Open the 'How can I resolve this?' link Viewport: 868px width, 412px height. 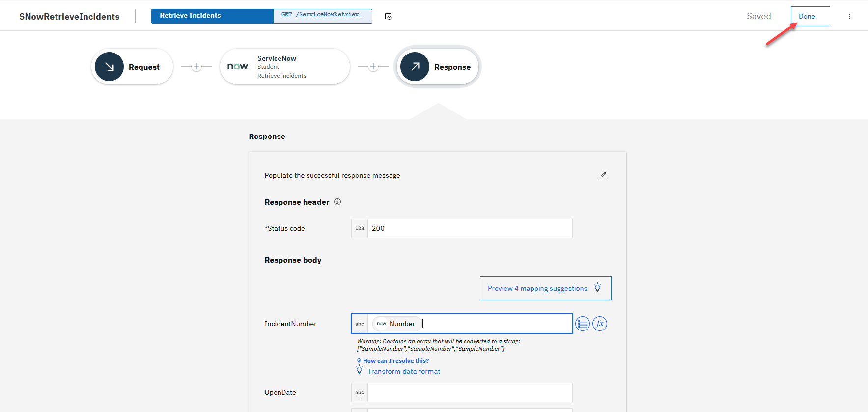(x=395, y=361)
